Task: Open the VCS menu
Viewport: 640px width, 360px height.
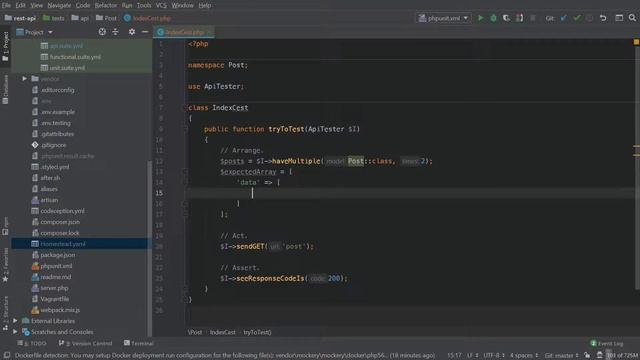Action: 161,5
